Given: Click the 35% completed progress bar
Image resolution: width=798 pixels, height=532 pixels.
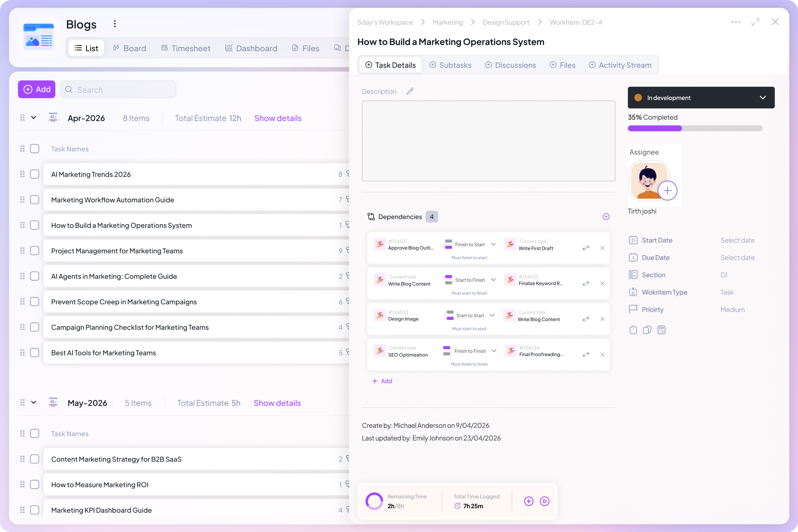Looking at the screenshot, I should [695, 128].
